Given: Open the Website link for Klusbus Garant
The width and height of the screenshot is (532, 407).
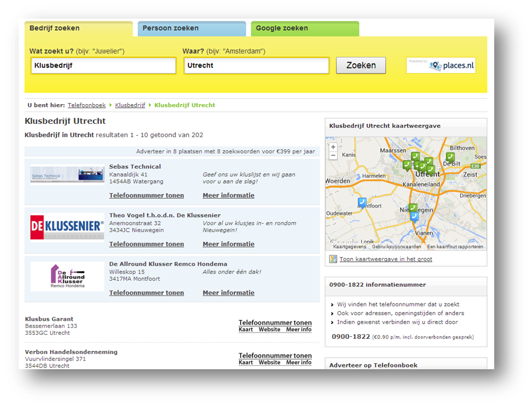Looking at the screenshot, I should point(269,329).
